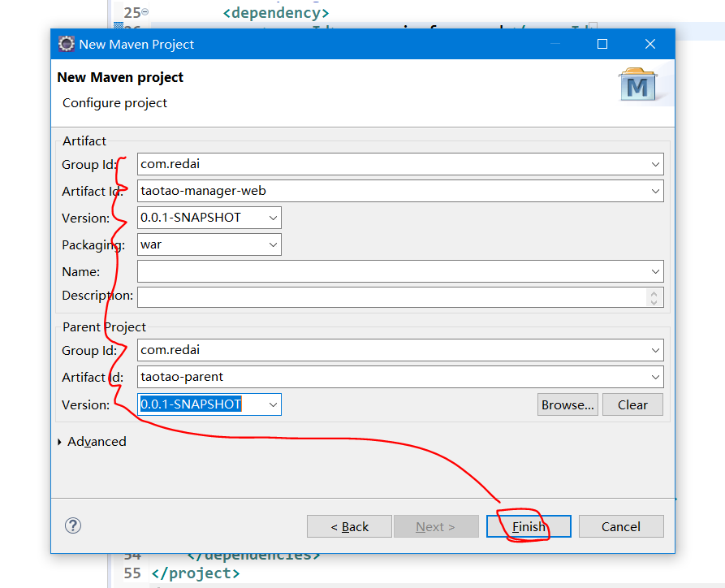The width and height of the screenshot is (725, 588).
Task: Open the Artifact Group Id dropdown arrow
Action: point(655,164)
